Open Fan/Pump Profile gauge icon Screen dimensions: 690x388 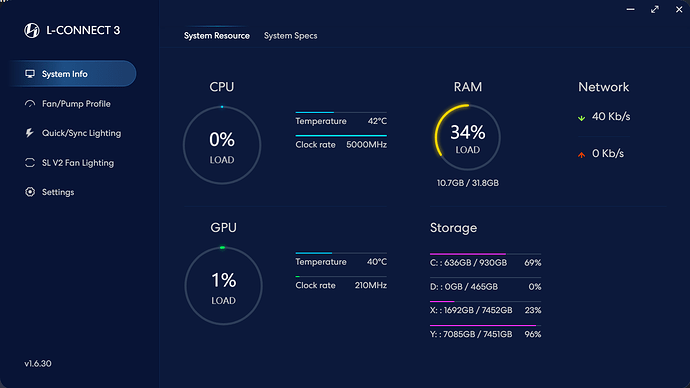tap(30, 104)
